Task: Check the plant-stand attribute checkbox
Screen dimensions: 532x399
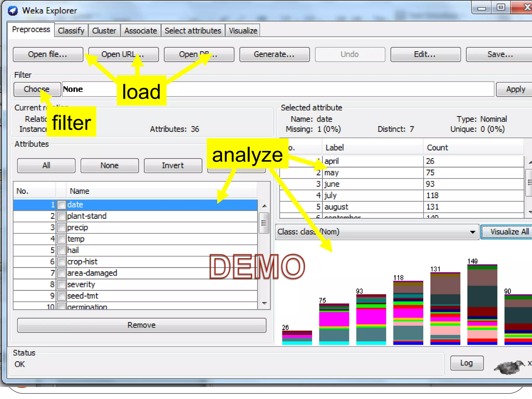Action: click(x=62, y=216)
